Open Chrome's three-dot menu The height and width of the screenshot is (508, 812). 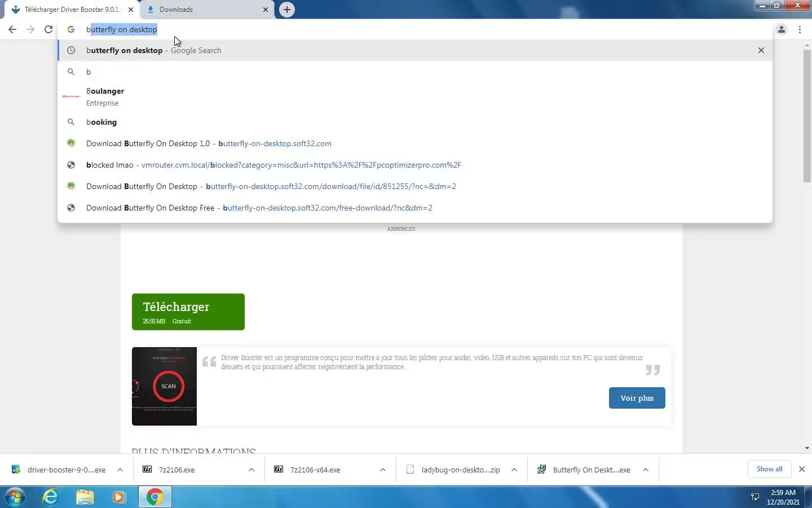[800, 29]
